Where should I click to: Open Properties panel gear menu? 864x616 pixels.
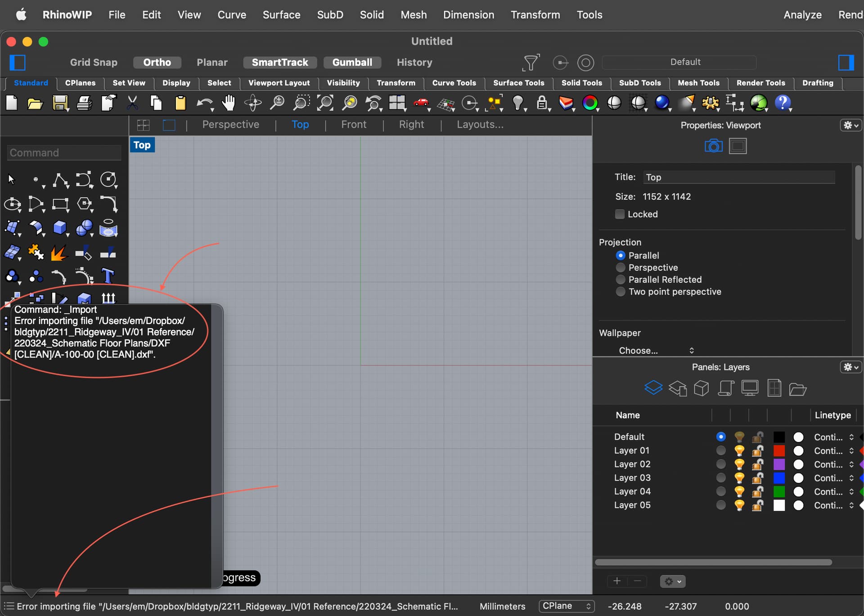pos(850,125)
